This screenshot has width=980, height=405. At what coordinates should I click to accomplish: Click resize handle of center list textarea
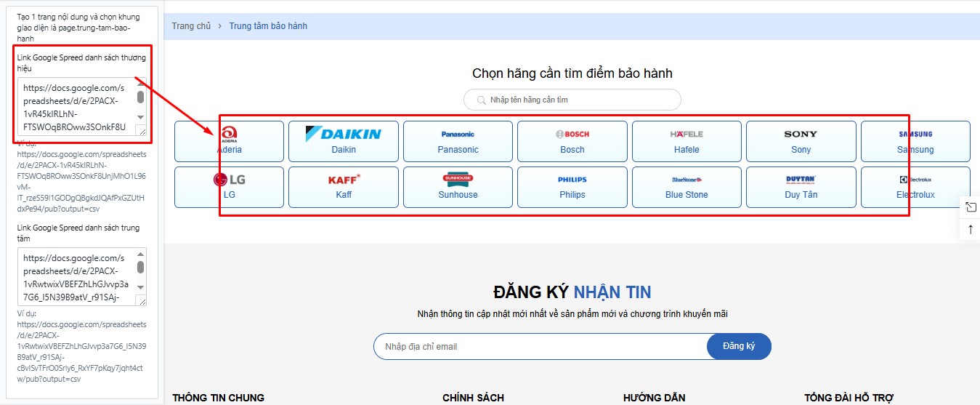141,301
